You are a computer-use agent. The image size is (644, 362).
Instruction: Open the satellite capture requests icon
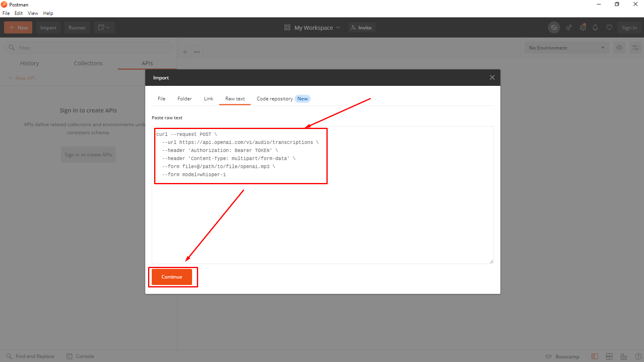(x=569, y=27)
